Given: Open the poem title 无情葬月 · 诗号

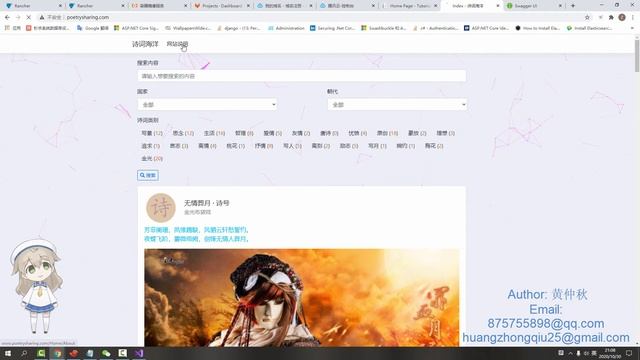Looking at the screenshot, I should point(207,203).
